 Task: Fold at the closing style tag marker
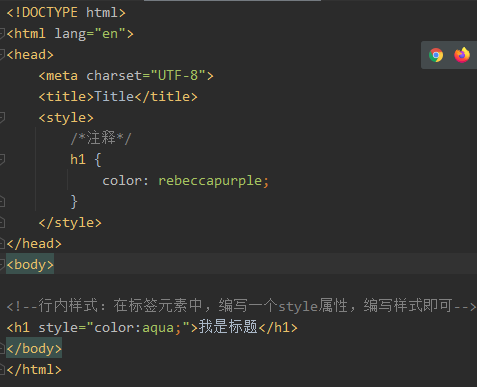click(x=2, y=222)
